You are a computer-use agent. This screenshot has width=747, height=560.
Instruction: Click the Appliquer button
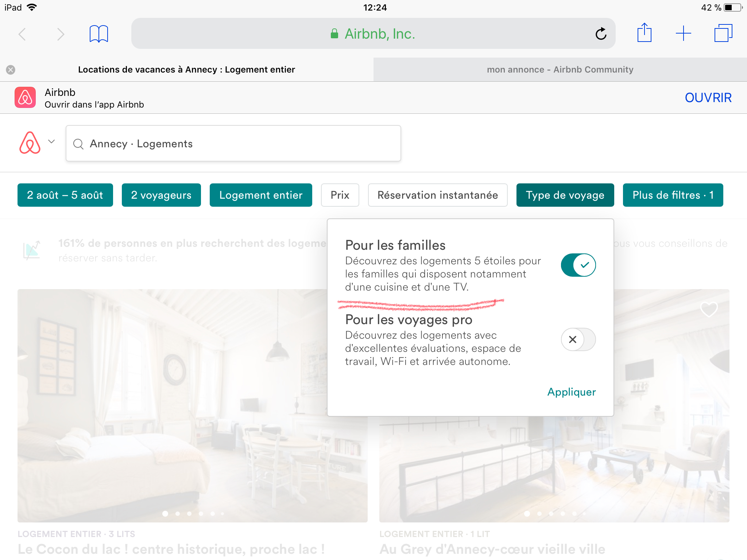point(571,392)
